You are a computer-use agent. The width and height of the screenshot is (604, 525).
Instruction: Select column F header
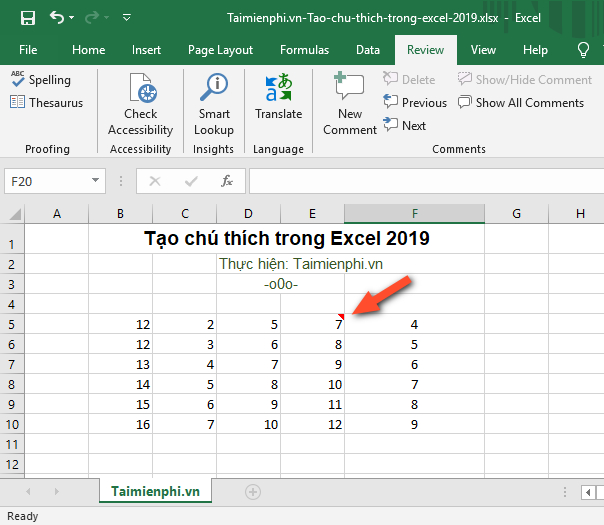coord(414,214)
